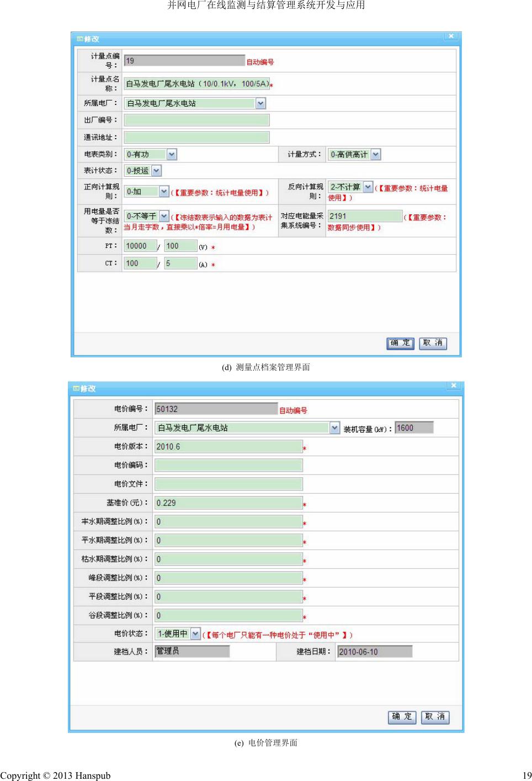532x781 pixels.
Task: Close the lower 修改 electricity price dialog
Action: click(453, 386)
